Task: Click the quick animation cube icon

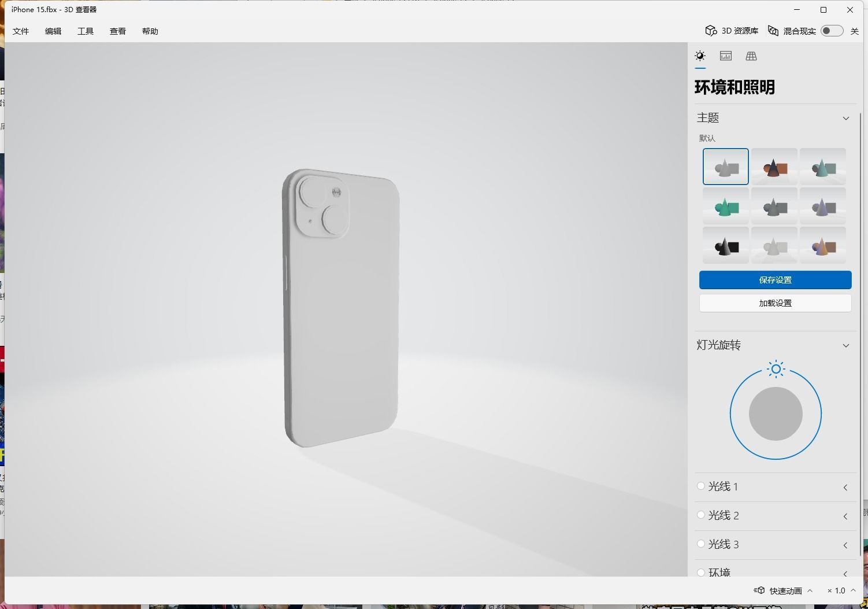Action: 759,590
